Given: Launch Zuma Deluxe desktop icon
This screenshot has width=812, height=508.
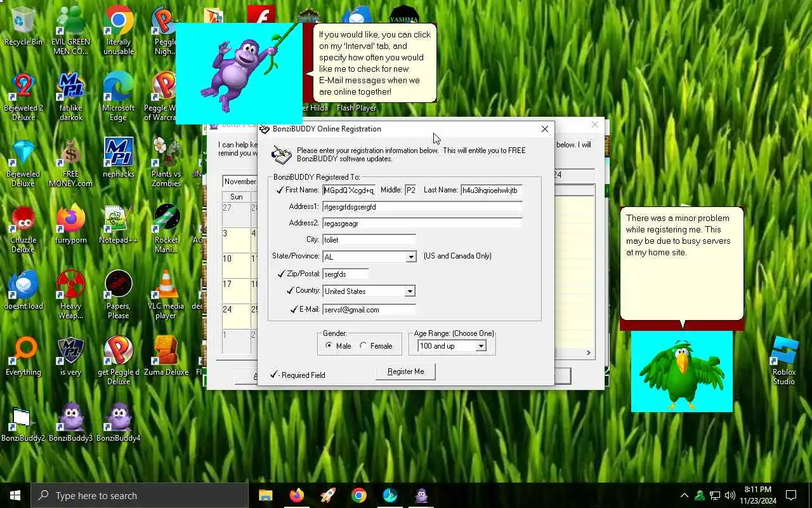Looking at the screenshot, I should coord(166,356).
